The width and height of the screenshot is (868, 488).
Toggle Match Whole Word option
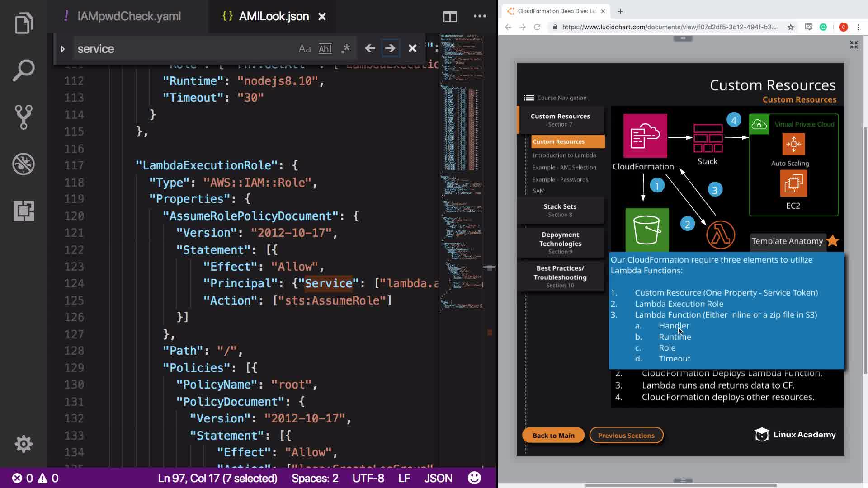[325, 49]
